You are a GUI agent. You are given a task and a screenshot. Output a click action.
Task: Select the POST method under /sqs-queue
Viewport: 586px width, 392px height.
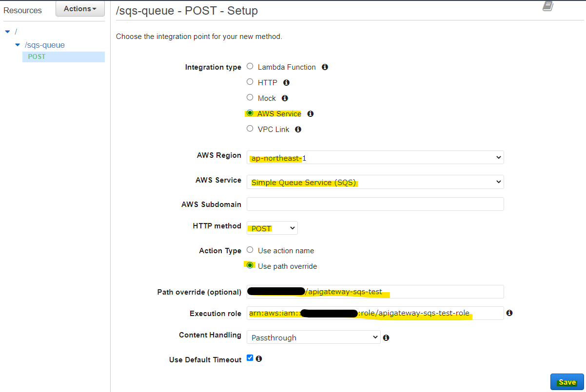click(x=36, y=56)
